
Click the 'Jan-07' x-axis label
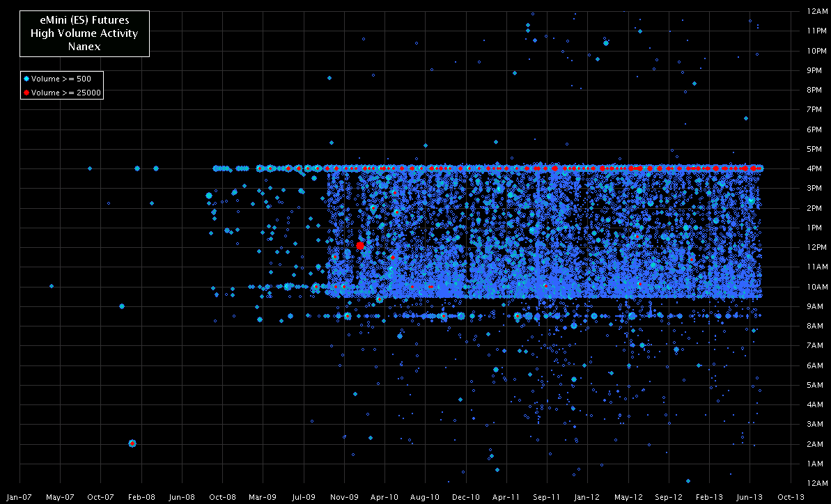point(20,498)
